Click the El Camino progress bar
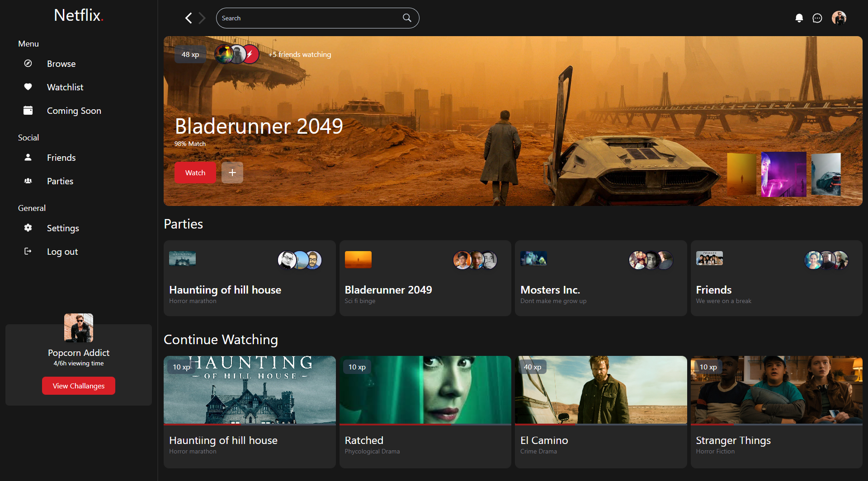 point(601,425)
